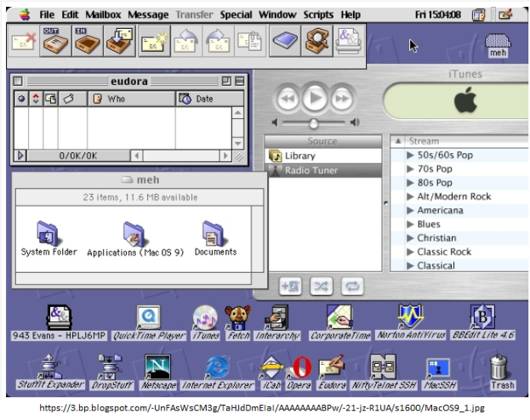The height and width of the screenshot is (420, 530).
Task: Expand the Classic Rock stream category
Action: (x=410, y=252)
